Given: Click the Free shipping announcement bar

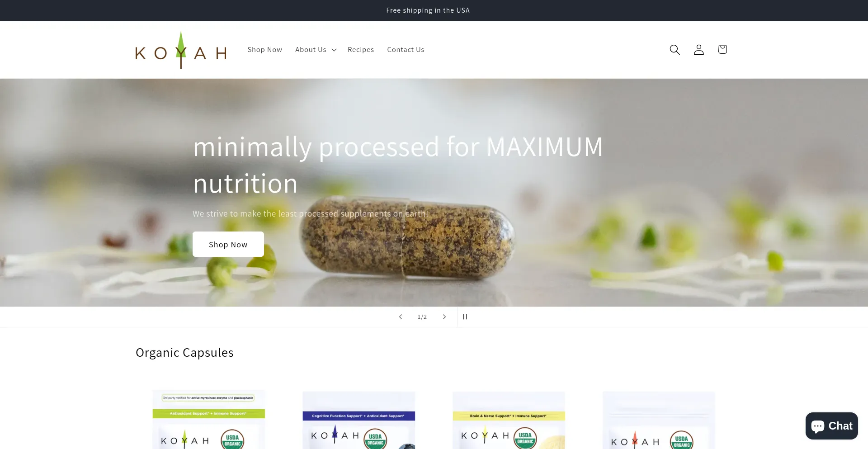Looking at the screenshot, I should pyautogui.click(x=428, y=10).
